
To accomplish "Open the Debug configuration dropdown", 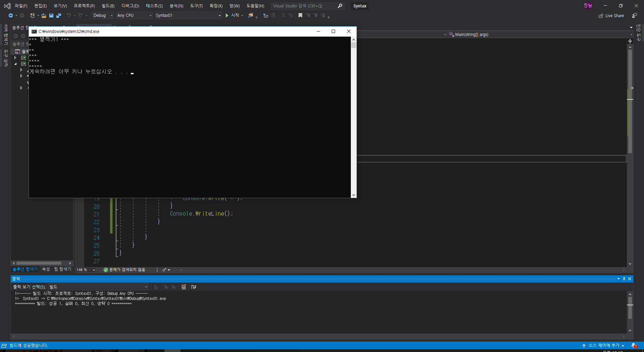I will [x=103, y=15].
